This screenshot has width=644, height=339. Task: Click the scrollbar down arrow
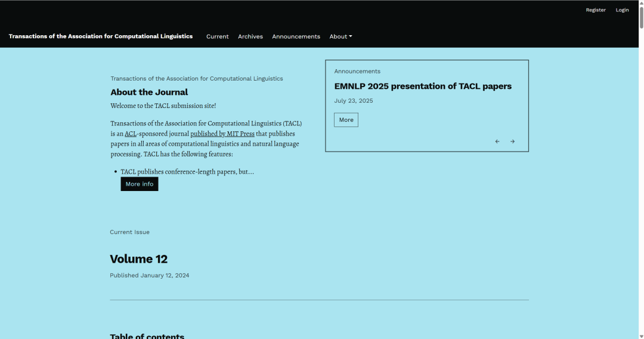tap(641, 337)
